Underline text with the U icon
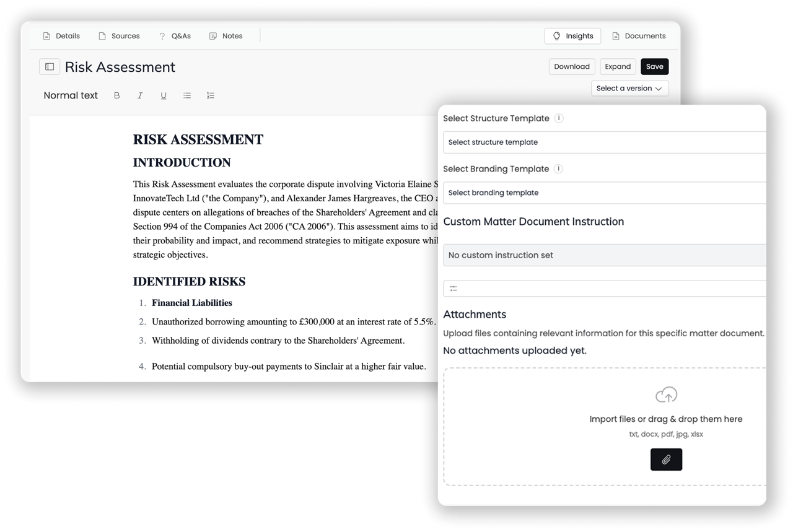Viewport: 793px width, 532px height. [x=164, y=95]
